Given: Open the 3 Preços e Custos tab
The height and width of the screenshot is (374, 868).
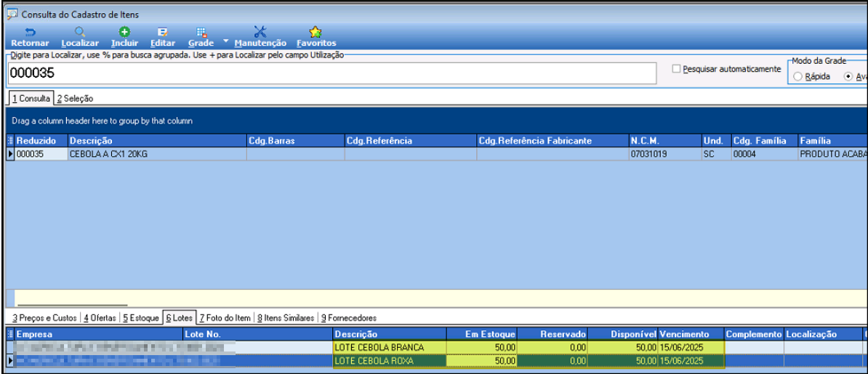Looking at the screenshot, I should coord(45,318).
